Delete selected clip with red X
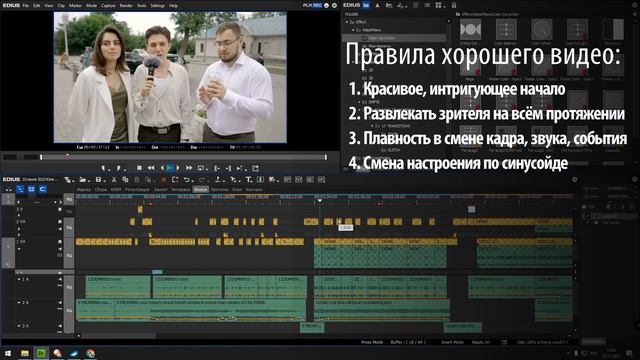The width and height of the screenshot is (640, 360). pyautogui.click(x=164, y=180)
